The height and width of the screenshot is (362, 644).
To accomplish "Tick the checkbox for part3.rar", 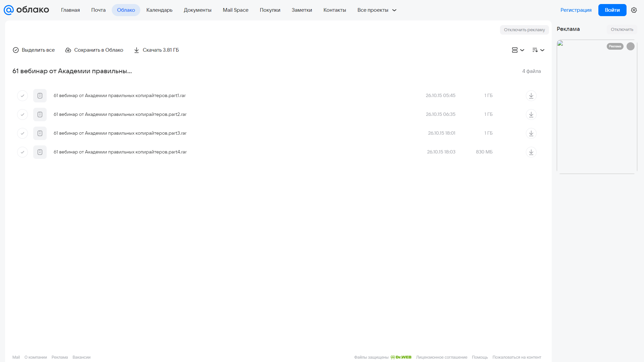I will tap(22, 133).
